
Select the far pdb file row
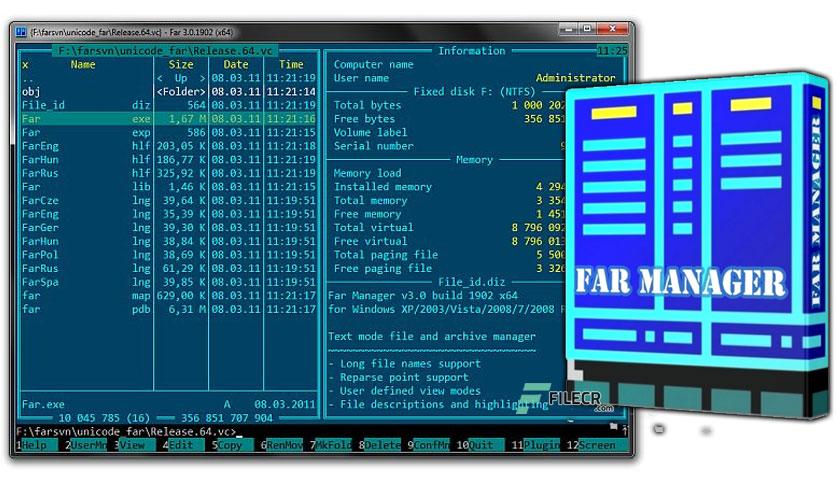tap(168, 309)
